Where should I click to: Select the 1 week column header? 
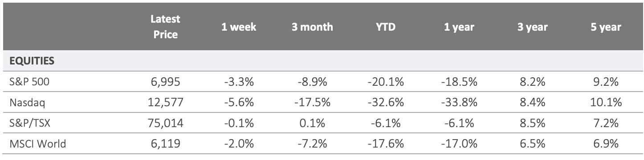(239, 27)
